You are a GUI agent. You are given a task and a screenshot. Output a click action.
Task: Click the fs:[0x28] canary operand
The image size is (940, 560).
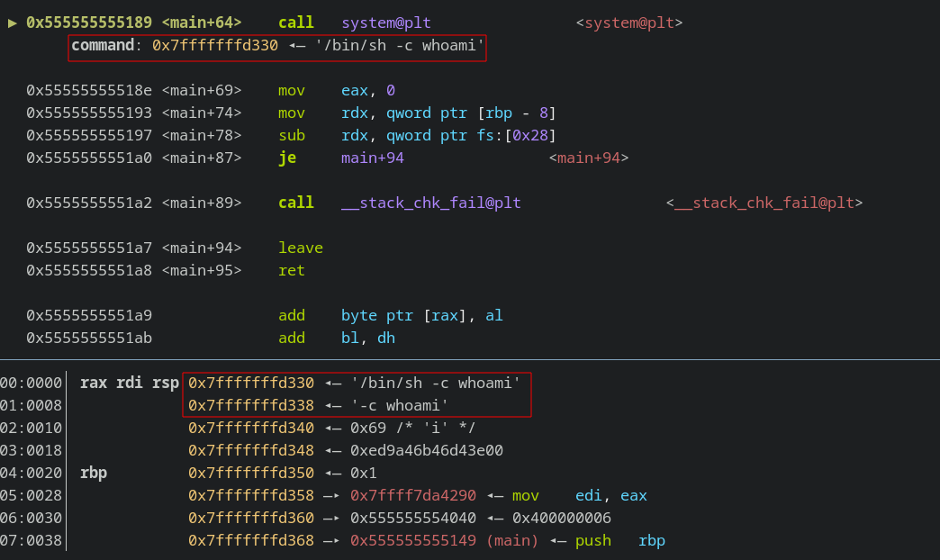tap(516, 136)
